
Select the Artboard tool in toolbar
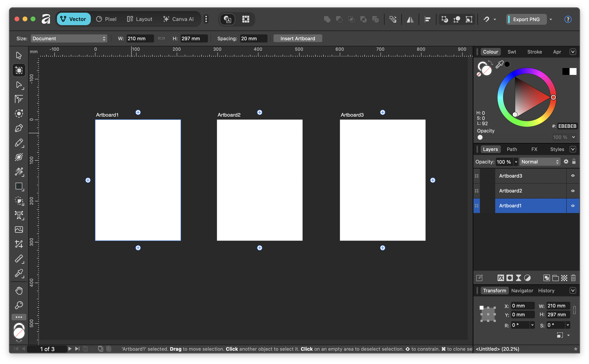[x=19, y=70]
